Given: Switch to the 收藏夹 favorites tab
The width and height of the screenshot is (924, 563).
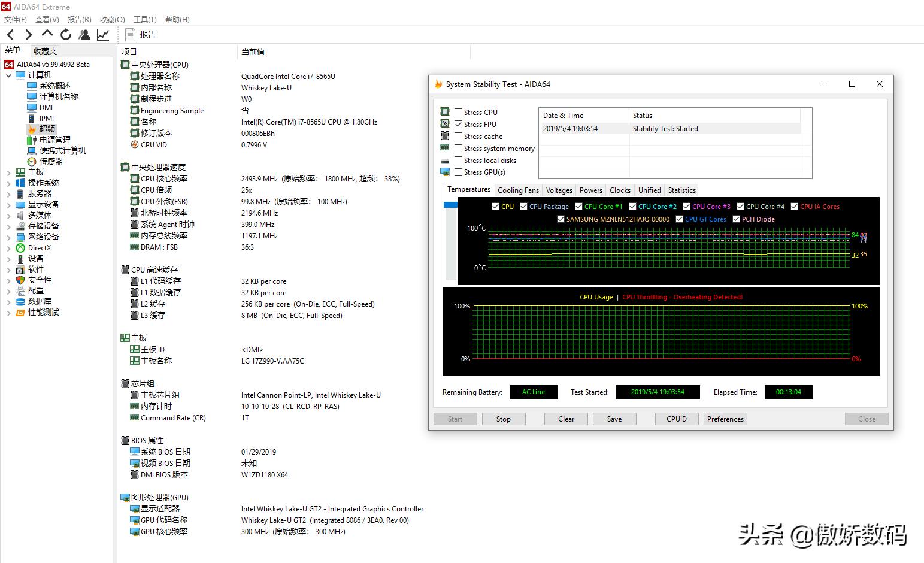Looking at the screenshot, I should coord(45,51).
